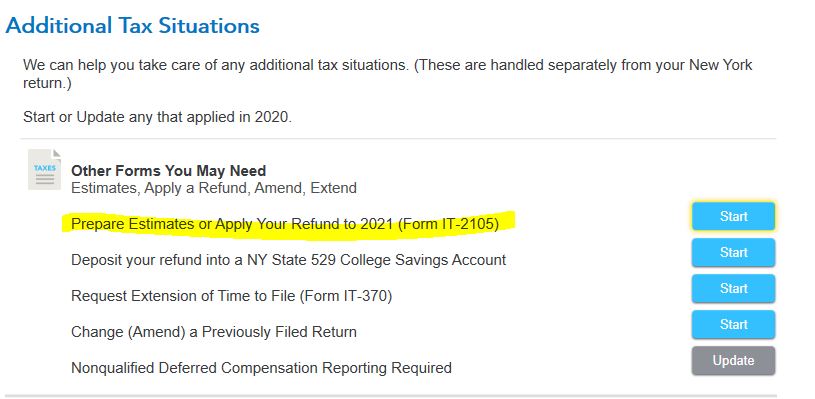Screen dimensions: 815x399
Task: Click 'Start or Update any that applied in 2020' text
Action: [x=157, y=117]
